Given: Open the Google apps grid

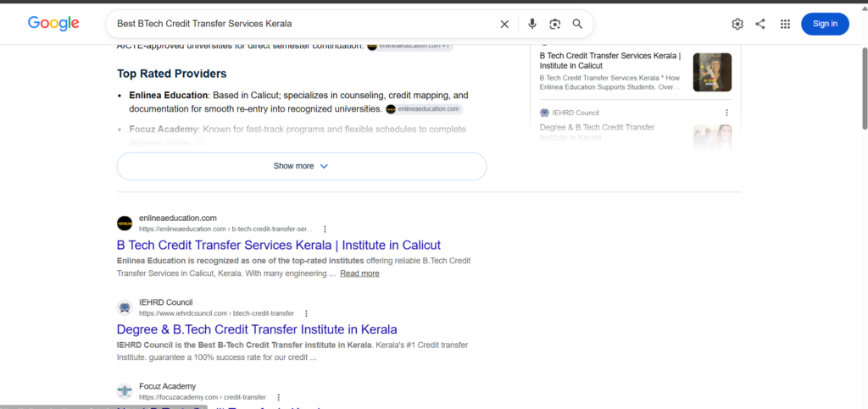Looking at the screenshot, I should (785, 24).
